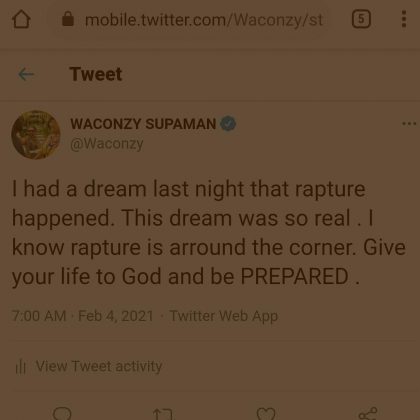The width and height of the screenshot is (420, 420).
Task: Retweet the rapture dream tweet
Action: click(163, 414)
